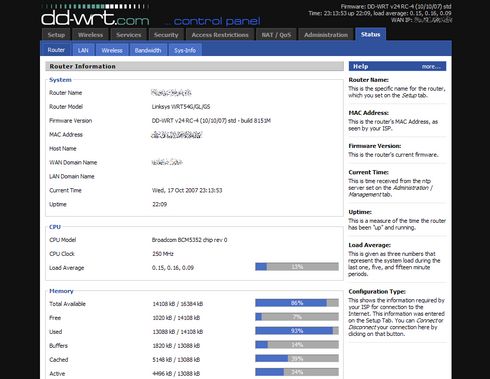Click the 1820 kB / 13088 kB value
This screenshot has height=379, width=490.
(x=176, y=346)
